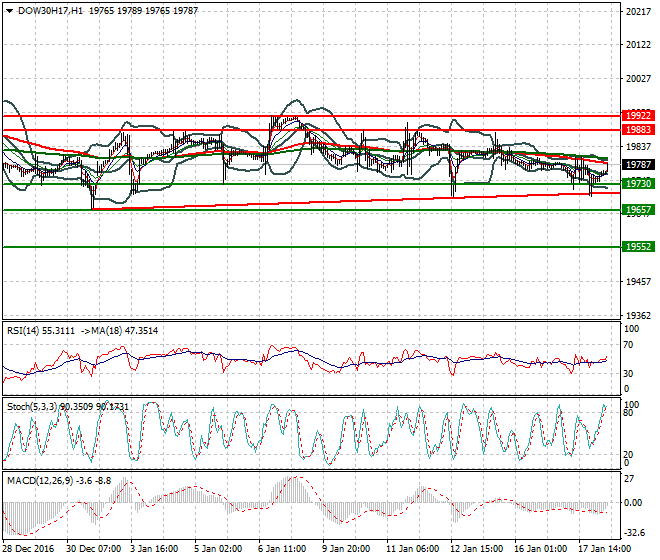Click the 3 Jan 16:00 time label
This screenshot has height=560, width=660.
(x=154, y=549)
